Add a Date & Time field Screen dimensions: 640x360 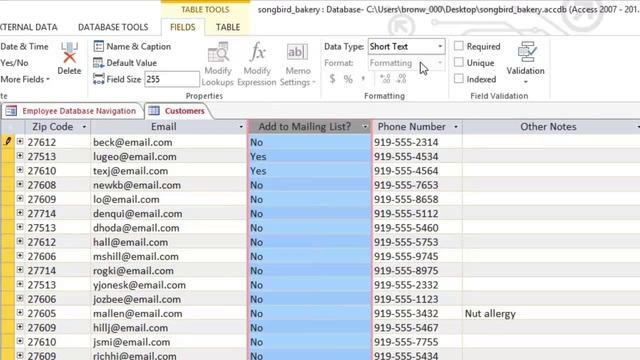tap(24, 47)
